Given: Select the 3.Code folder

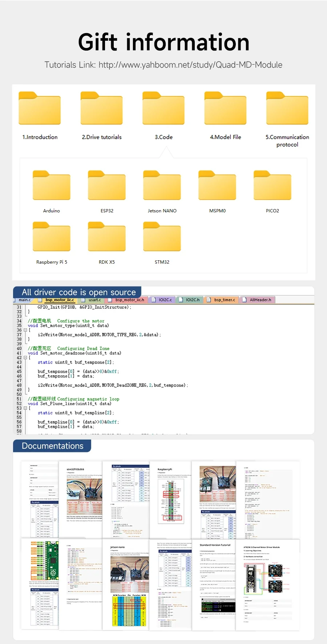Looking at the screenshot, I should pos(163,116).
